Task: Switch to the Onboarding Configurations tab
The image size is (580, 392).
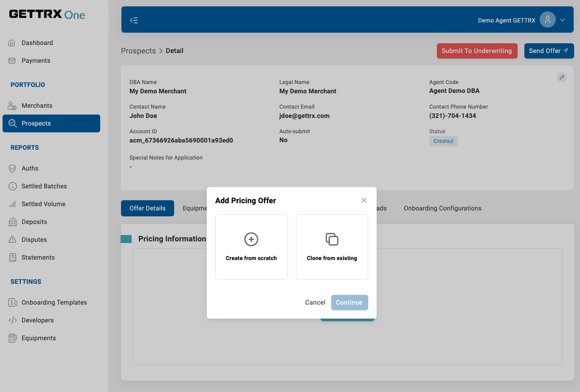Action: [x=442, y=208]
